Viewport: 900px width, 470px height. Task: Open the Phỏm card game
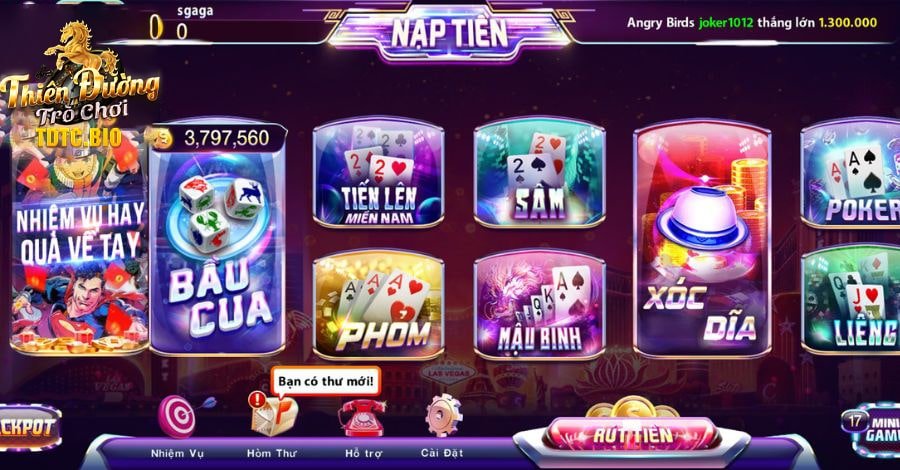point(379,304)
